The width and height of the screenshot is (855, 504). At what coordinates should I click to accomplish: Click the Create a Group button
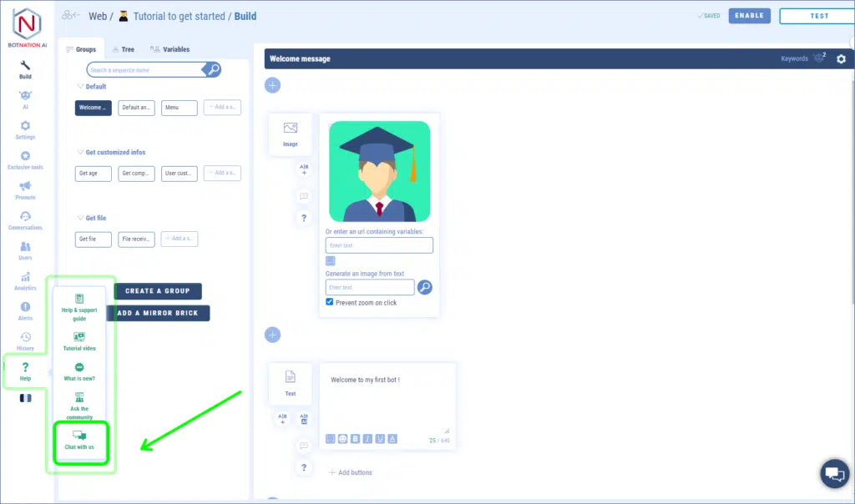pyautogui.click(x=158, y=291)
